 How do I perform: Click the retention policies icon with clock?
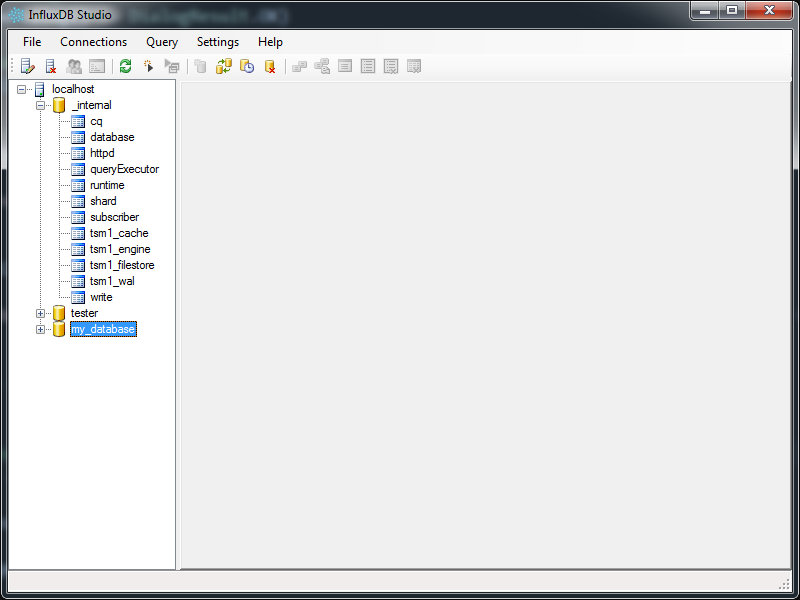(247, 66)
